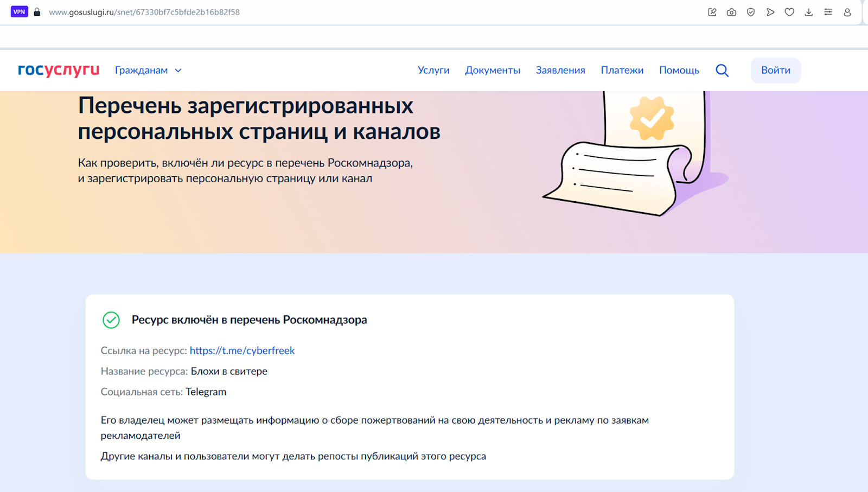Image resolution: width=868 pixels, height=492 pixels.
Task: Click "Ресурс включён в перечень Роскомнадзора" text
Action: 250,320
